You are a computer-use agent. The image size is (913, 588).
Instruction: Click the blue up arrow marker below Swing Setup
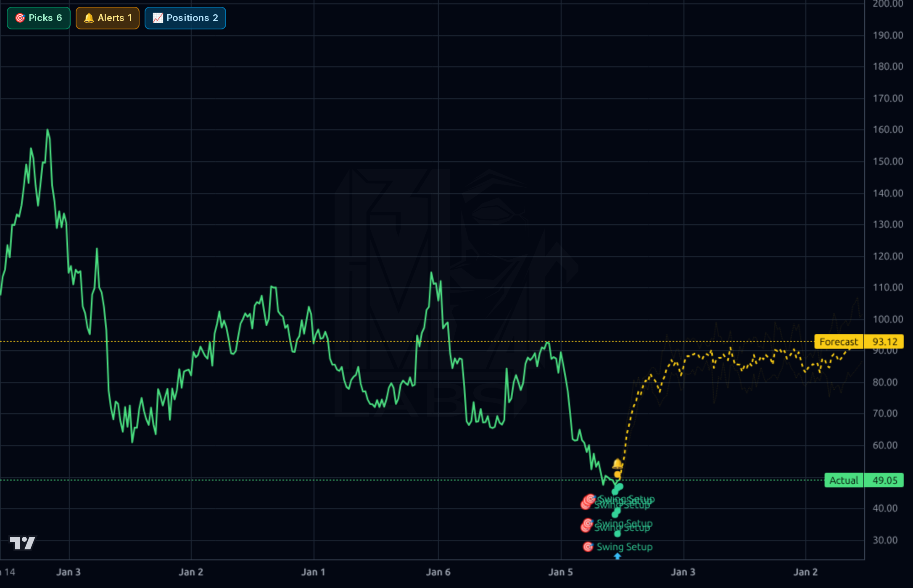click(x=617, y=556)
